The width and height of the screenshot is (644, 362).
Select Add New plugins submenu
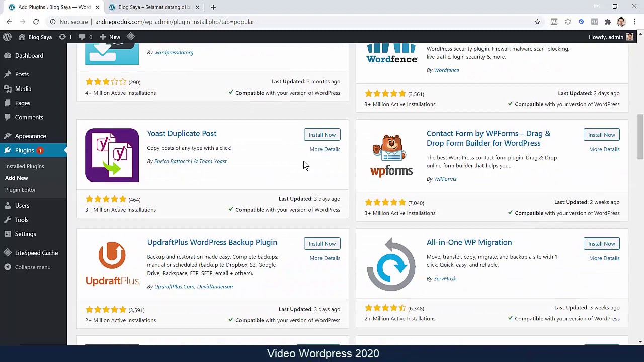tap(16, 178)
